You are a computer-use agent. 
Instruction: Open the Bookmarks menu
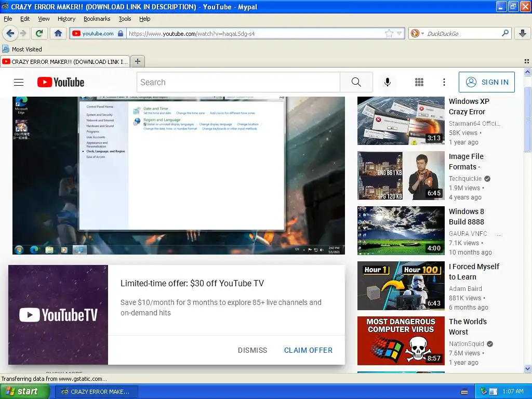(97, 19)
